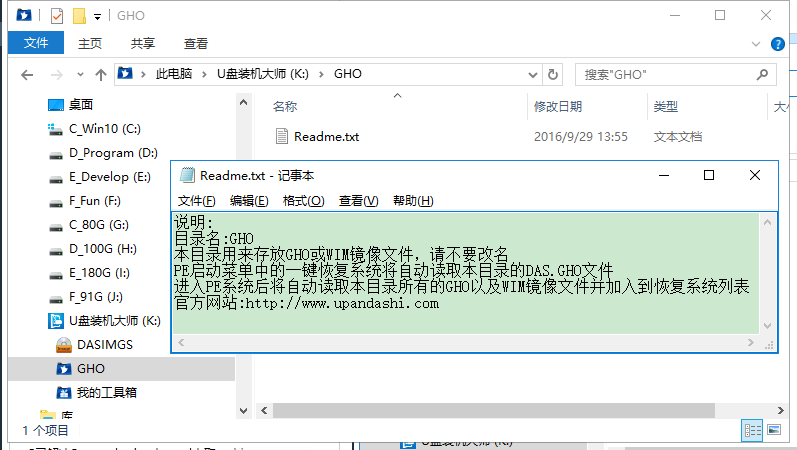Click the Properties quick access icon in title bar
797x450 pixels.
click(57, 16)
